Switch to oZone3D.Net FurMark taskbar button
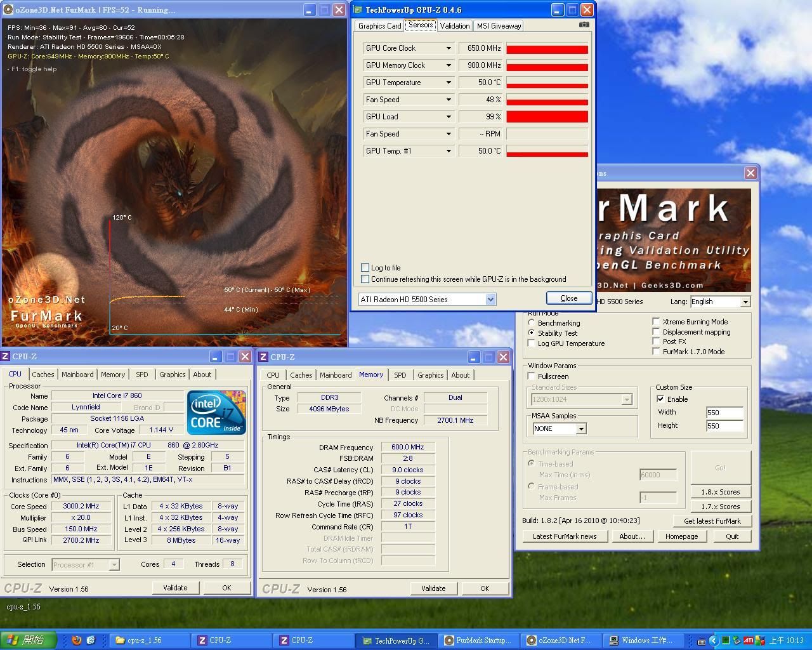 tap(560, 640)
